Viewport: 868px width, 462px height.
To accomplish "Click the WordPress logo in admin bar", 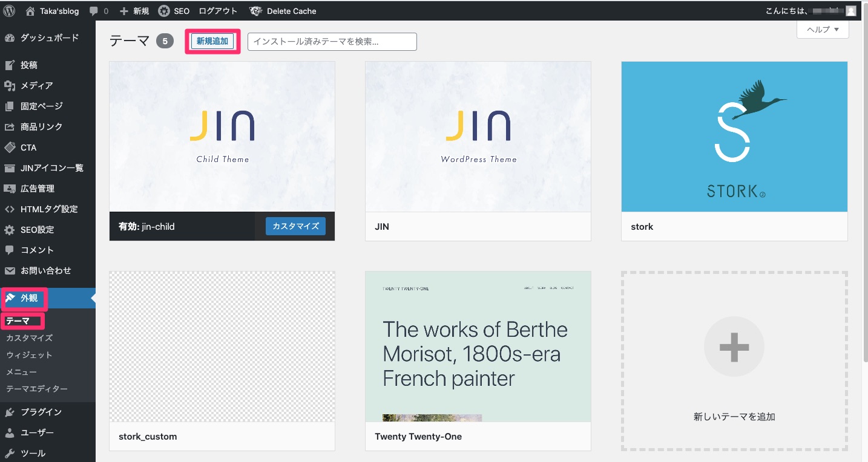I will (9, 11).
